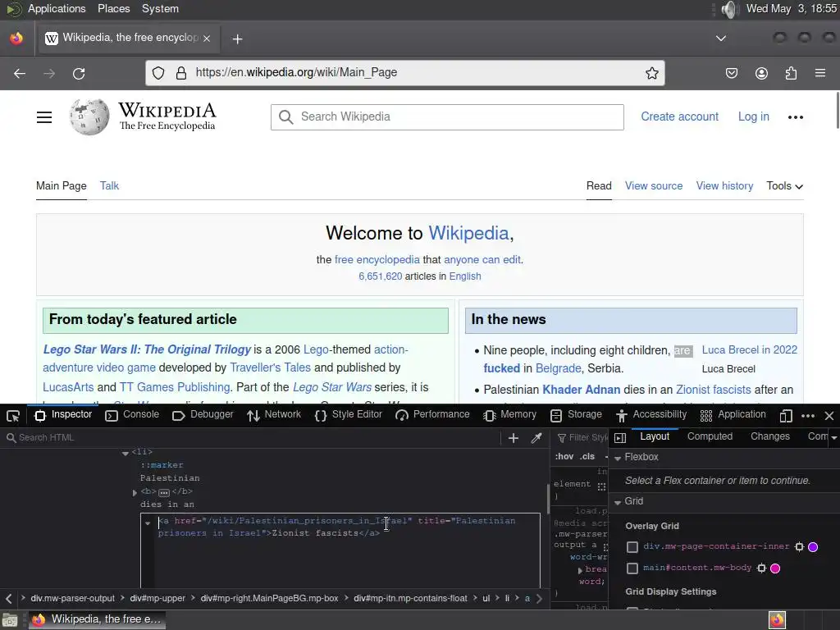Open Wikipedia main menu hamburger icon
Image resolution: width=840 pixels, height=630 pixels.
click(44, 117)
